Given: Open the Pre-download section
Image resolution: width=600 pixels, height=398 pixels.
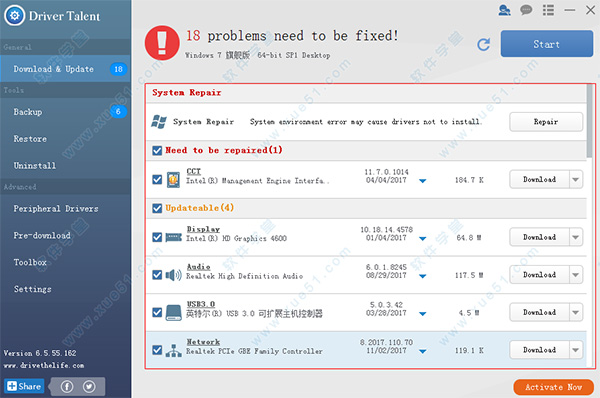Looking at the screenshot, I should [65, 235].
